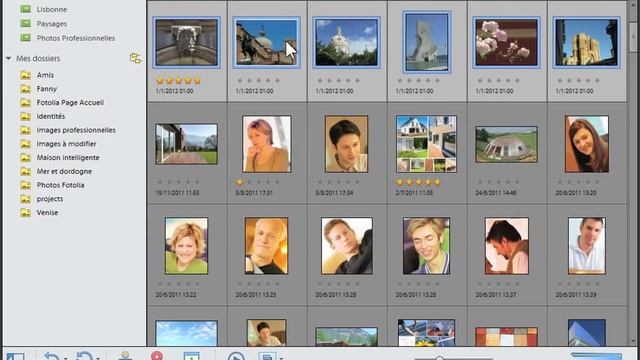
Task: Select the purple-haired woman thumbnail
Action: (x=267, y=144)
